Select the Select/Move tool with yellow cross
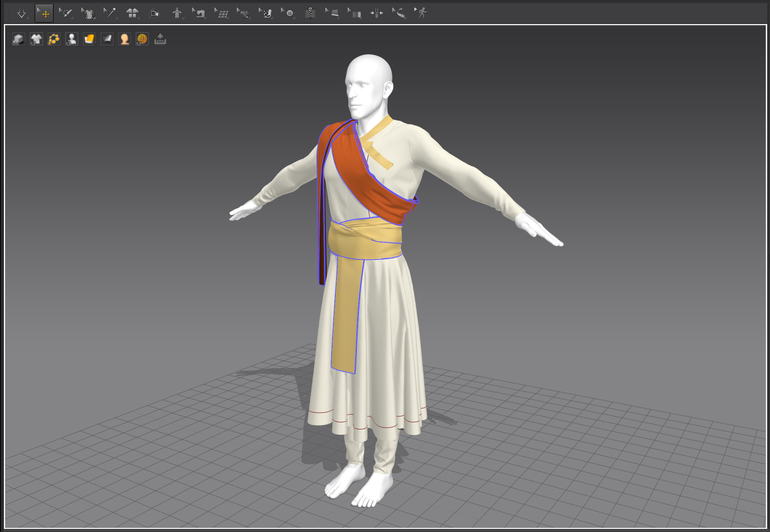This screenshot has width=770, height=532. pos(44,14)
